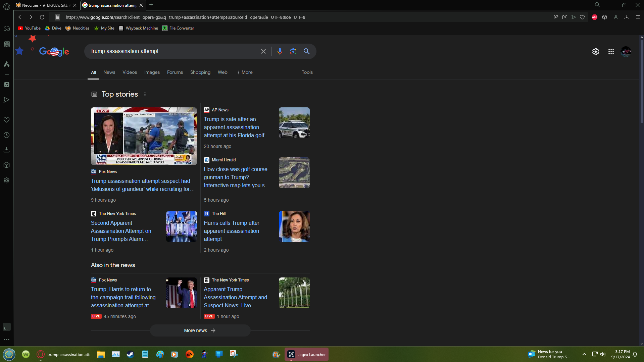Screen dimensions: 644x362
Task: Open the AP News Trump is safe article
Action: [x=236, y=127]
